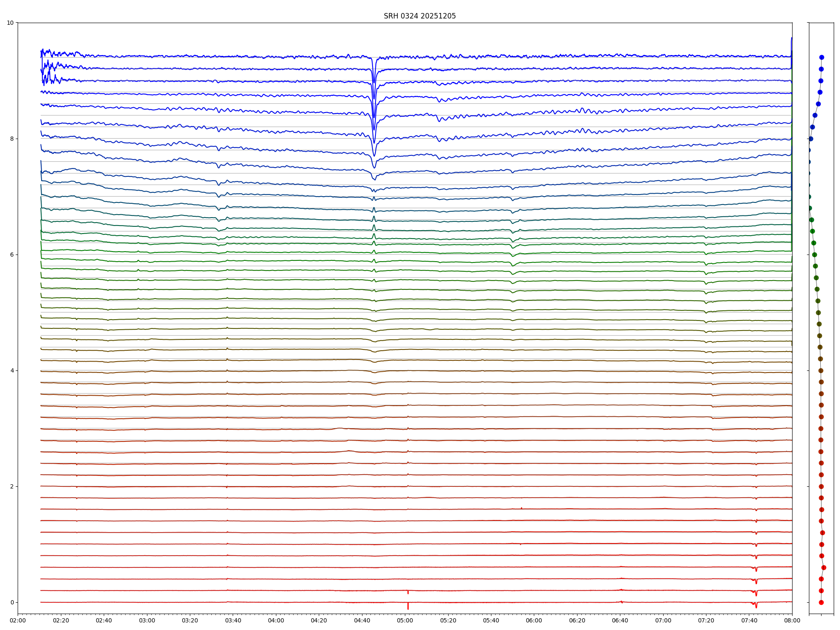840x630 pixels.
Task: Click the 03:40 time tick label
Action: point(233,620)
